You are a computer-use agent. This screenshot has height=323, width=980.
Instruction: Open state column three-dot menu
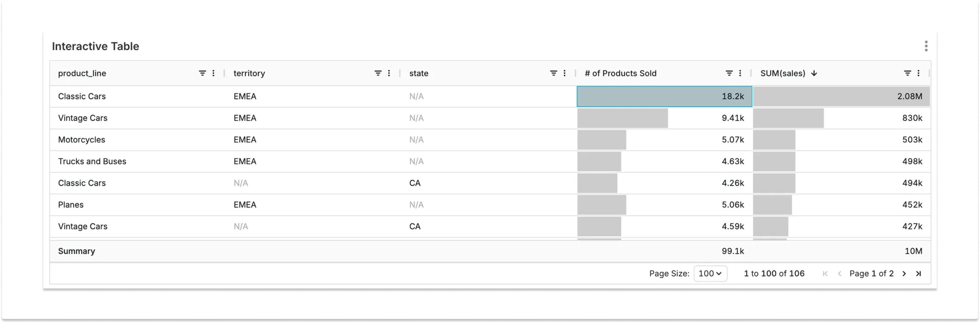coord(564,73)
